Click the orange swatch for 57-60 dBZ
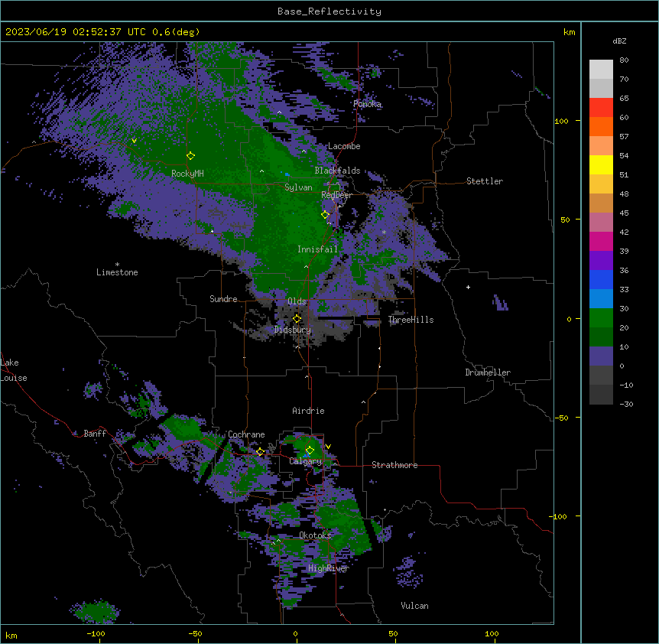The height and width of the screenshot is (644, 659). coord(601,126)
